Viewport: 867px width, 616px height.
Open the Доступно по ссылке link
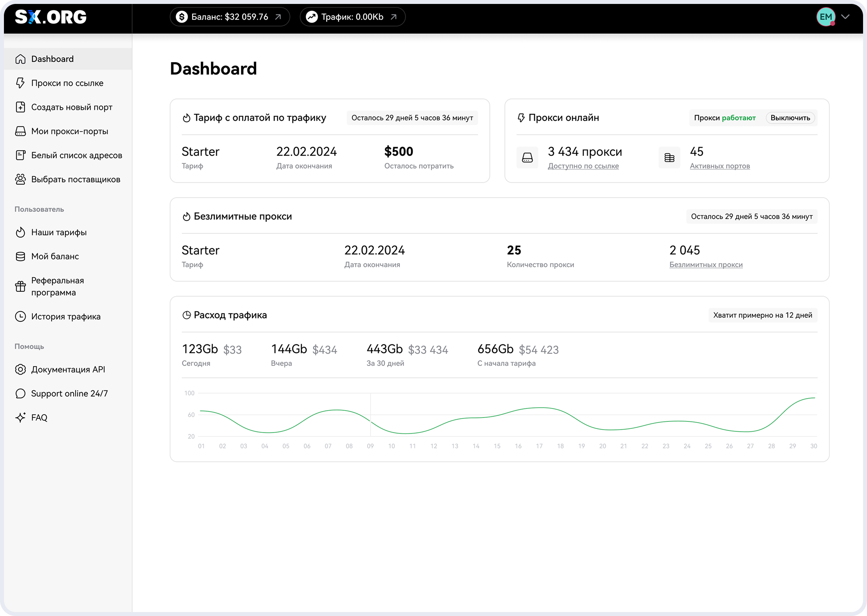[x=583, y=166]
